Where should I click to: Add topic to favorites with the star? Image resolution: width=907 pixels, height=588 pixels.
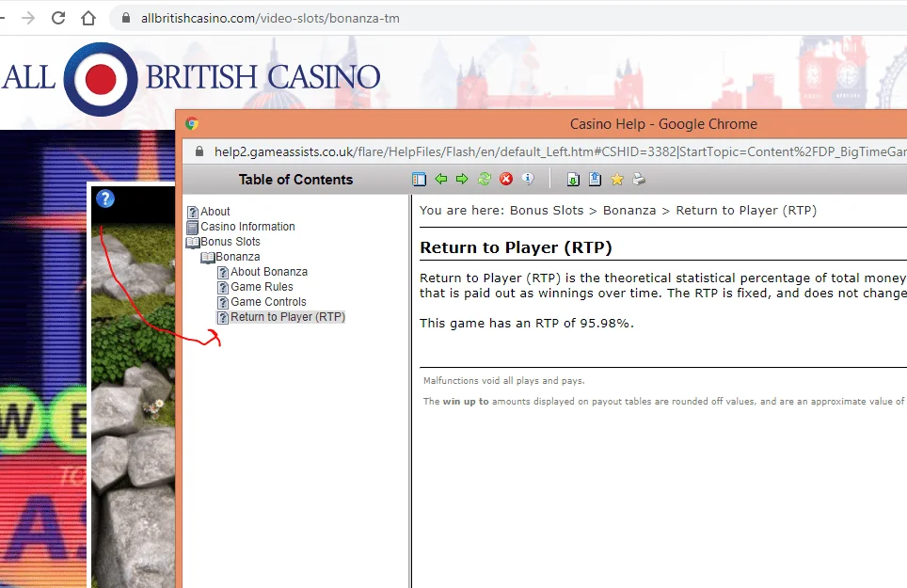click(x=617, y=180)
